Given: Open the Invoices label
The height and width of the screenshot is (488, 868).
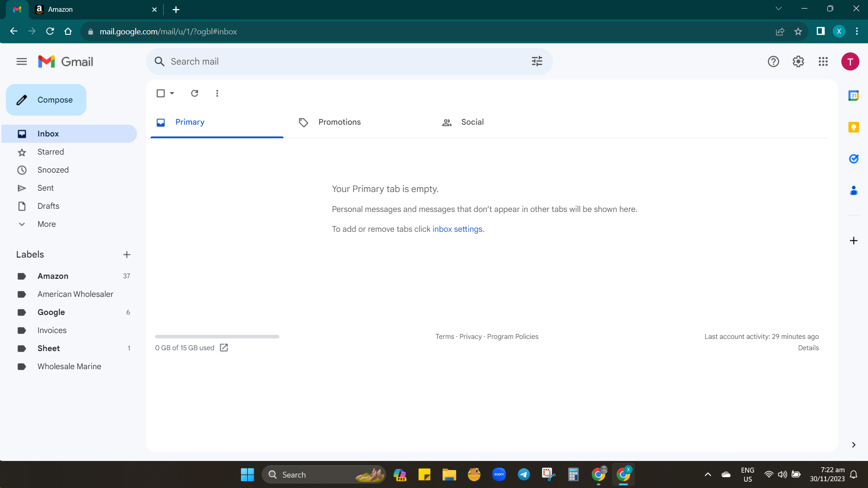Looking at the screenshot, I should [x=69, y=330].
